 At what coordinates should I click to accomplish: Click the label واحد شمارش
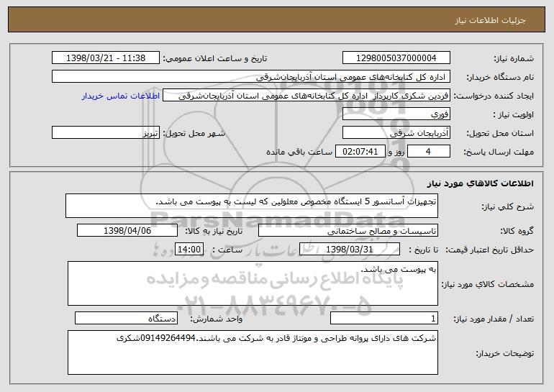pyautogui.click(x=217, y=319)
